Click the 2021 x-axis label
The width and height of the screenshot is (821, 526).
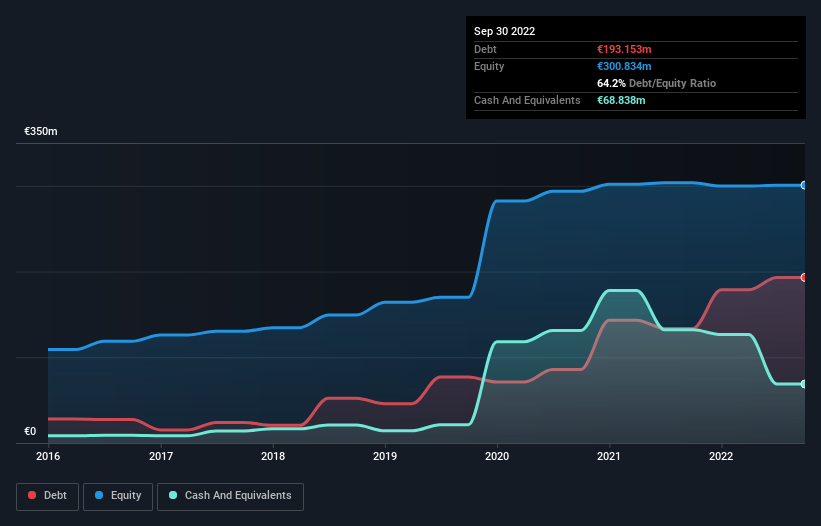(x=609, y=456)
